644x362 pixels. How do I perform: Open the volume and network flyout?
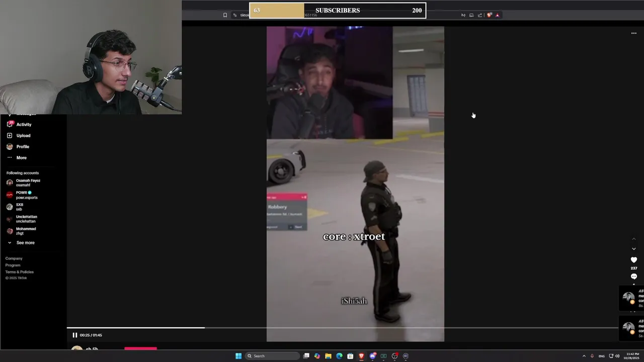(x=614, y=356)
